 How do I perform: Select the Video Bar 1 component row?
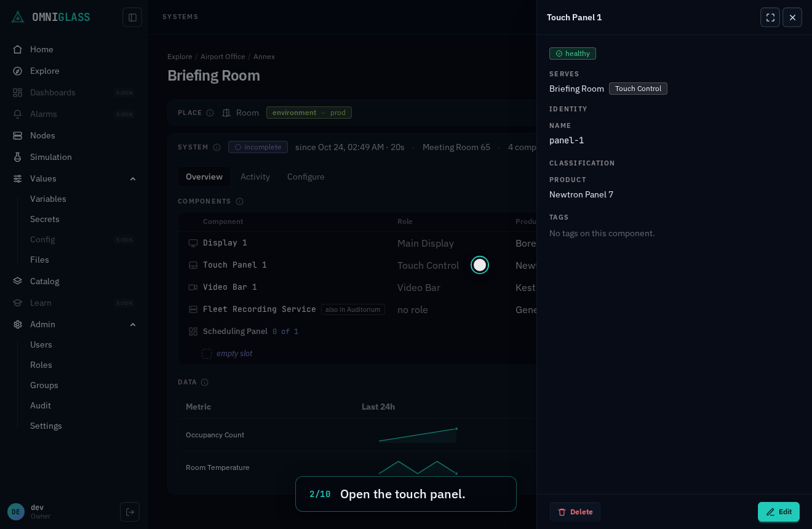(x=357, y=287)
